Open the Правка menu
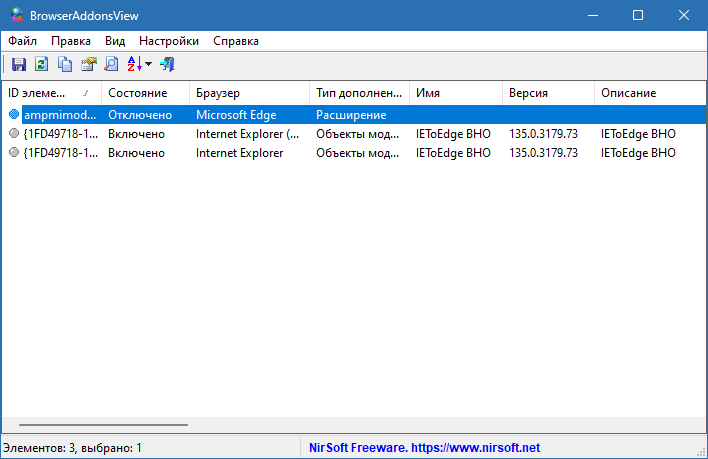The width and height of the screenshot is (708, 459). (71, 41)
